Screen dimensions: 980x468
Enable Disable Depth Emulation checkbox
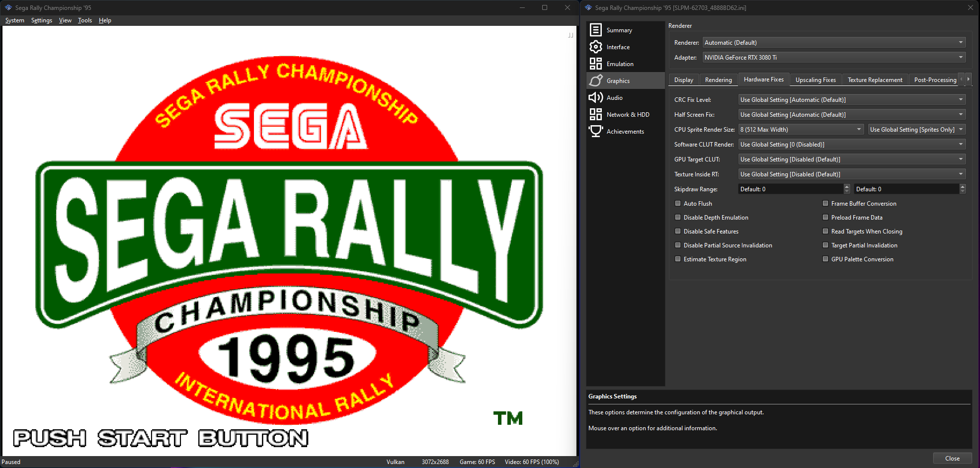(678, 217)
